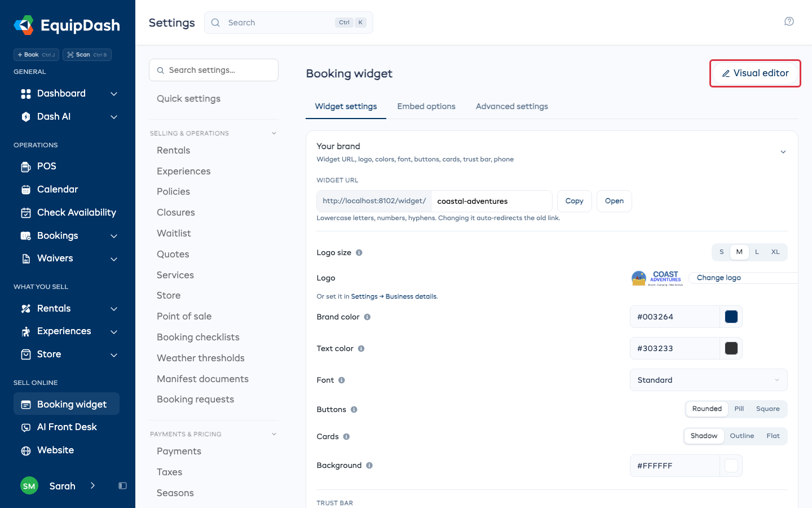The height and width of the screenshot is (508, 812).
Task: Collapse the Payments & Pricing settings group
Action: point(274,434)
